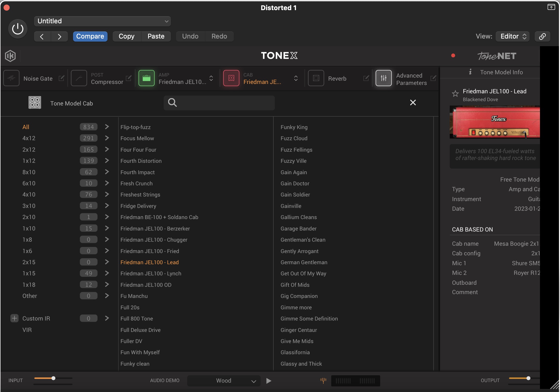Click the Undo button
The width and height of the screenshot is (560, 392).
tap(190, 36)
